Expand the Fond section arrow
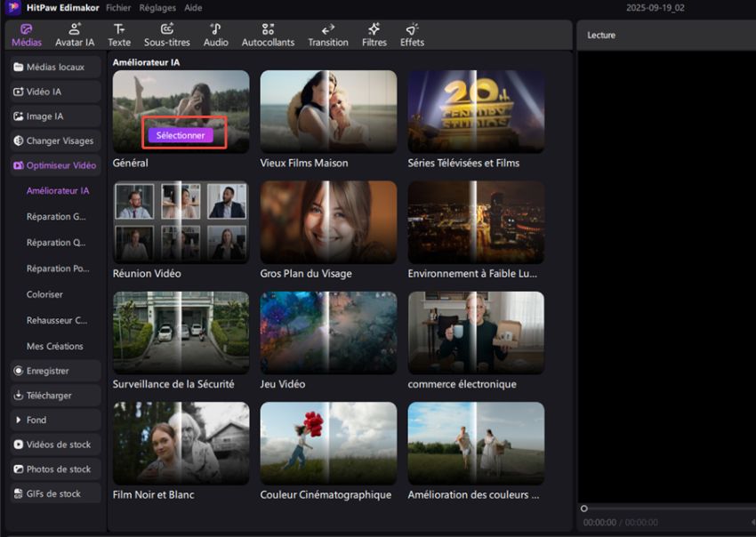The height and width of the screenshot is (537, 756). (x=18, y=420)
